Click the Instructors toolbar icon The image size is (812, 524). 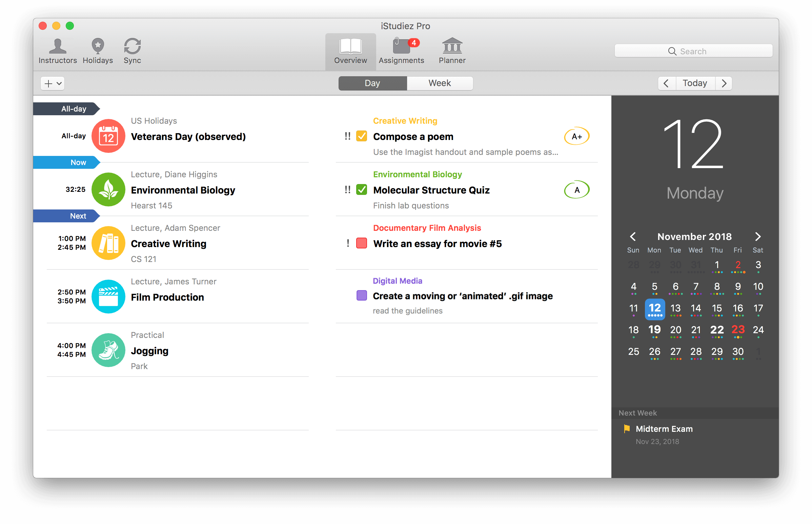click(59, 50)
